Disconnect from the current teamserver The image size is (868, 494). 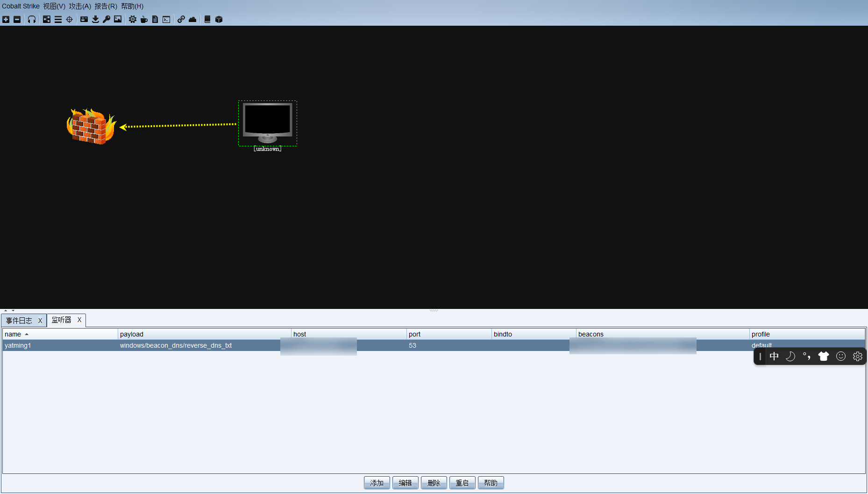pos(17,19)
